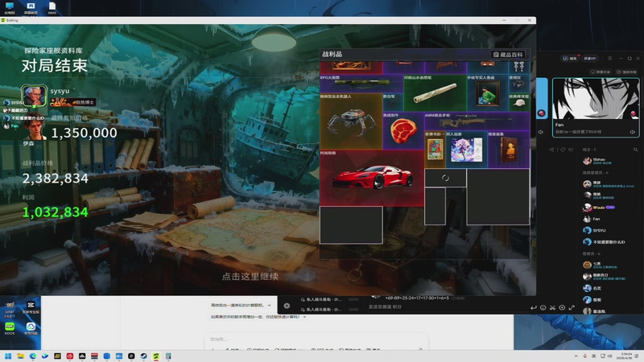Select member Wade in member list

(599, 208)
